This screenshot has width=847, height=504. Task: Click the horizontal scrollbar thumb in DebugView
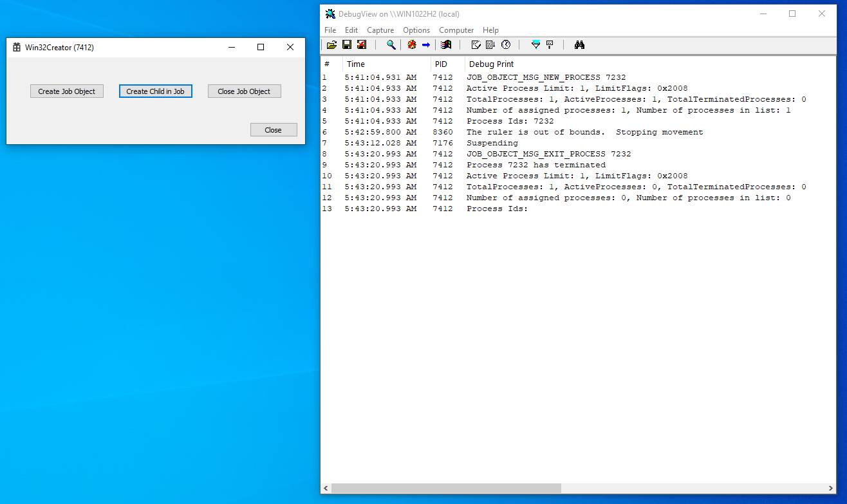[x=446, y=489]
